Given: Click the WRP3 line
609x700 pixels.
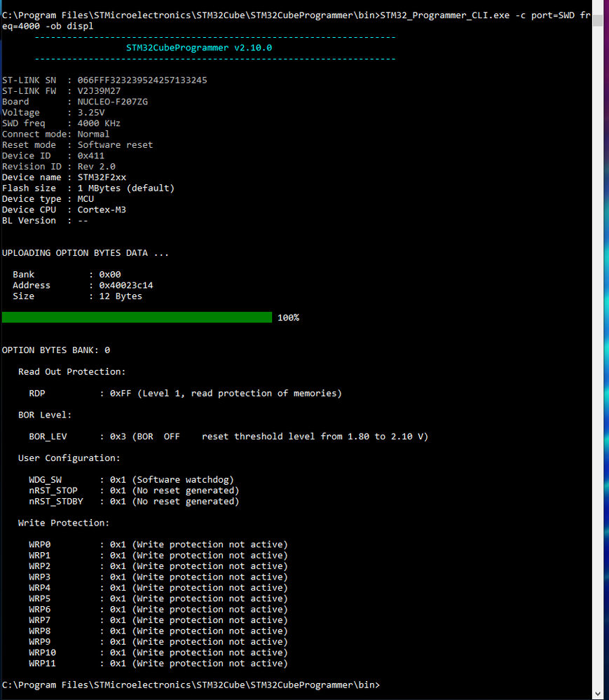Looking at the screenshot, I should tap(158, 577).
